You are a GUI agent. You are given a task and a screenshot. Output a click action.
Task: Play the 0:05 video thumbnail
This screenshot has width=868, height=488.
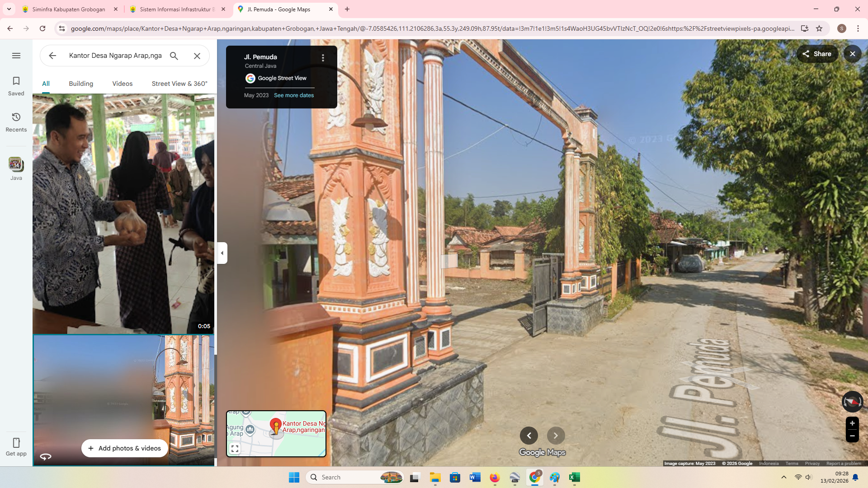tap(123, 214)
